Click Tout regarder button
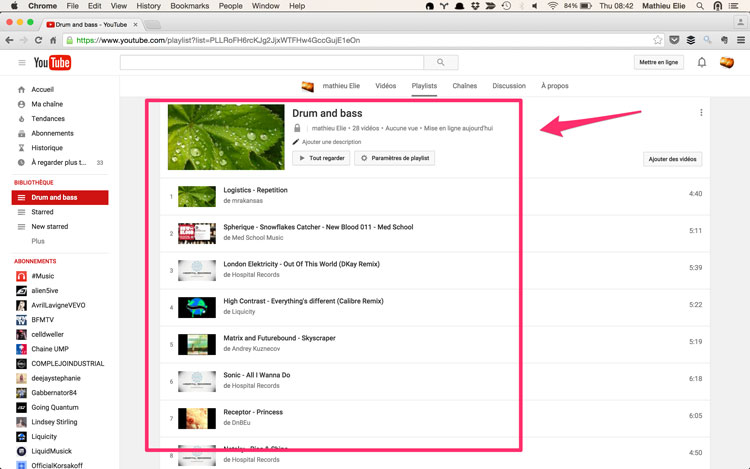The image size is (750, 469). 321,158
